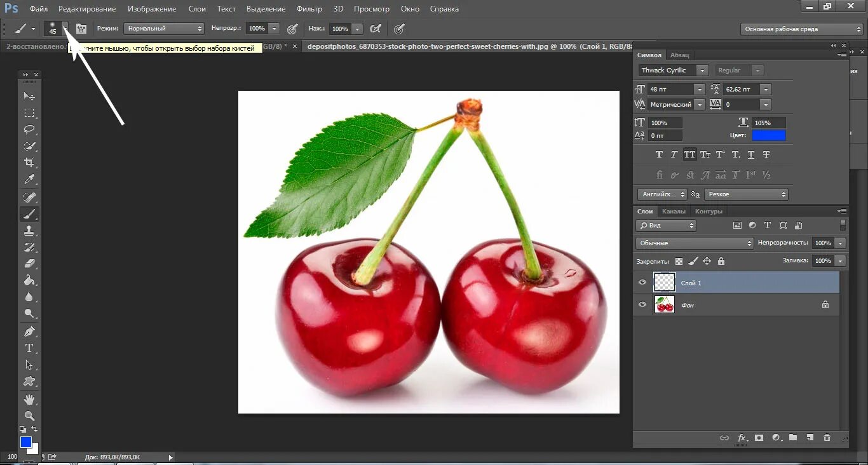Select the Clone Stamp tool
Viewport: 868px width, 465px height.
point(29,231)
